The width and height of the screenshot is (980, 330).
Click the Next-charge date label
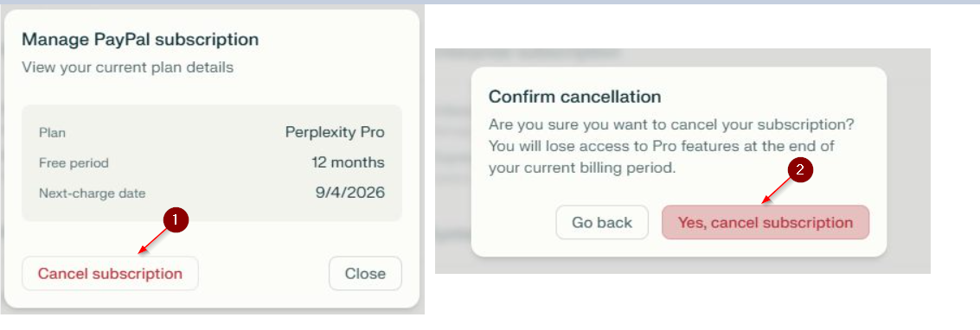pos(92,194)
